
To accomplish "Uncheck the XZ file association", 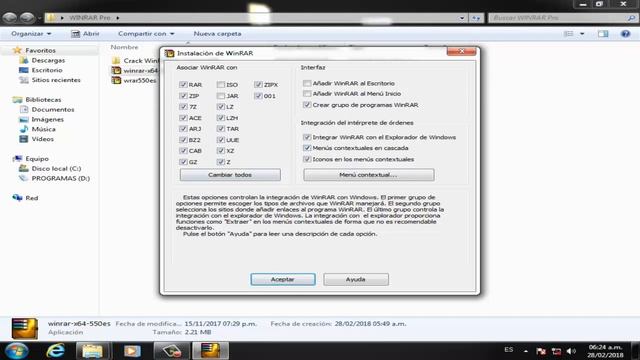I will click(x=221, y=151).
